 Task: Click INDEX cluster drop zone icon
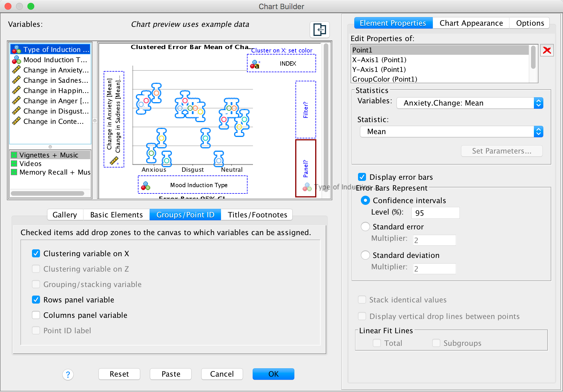tap(255, 64)
